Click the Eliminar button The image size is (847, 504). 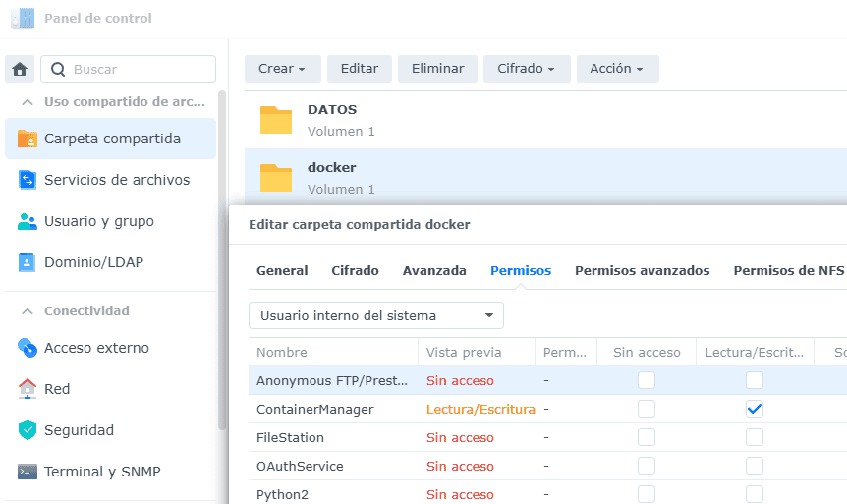click(x=437, y=69)
